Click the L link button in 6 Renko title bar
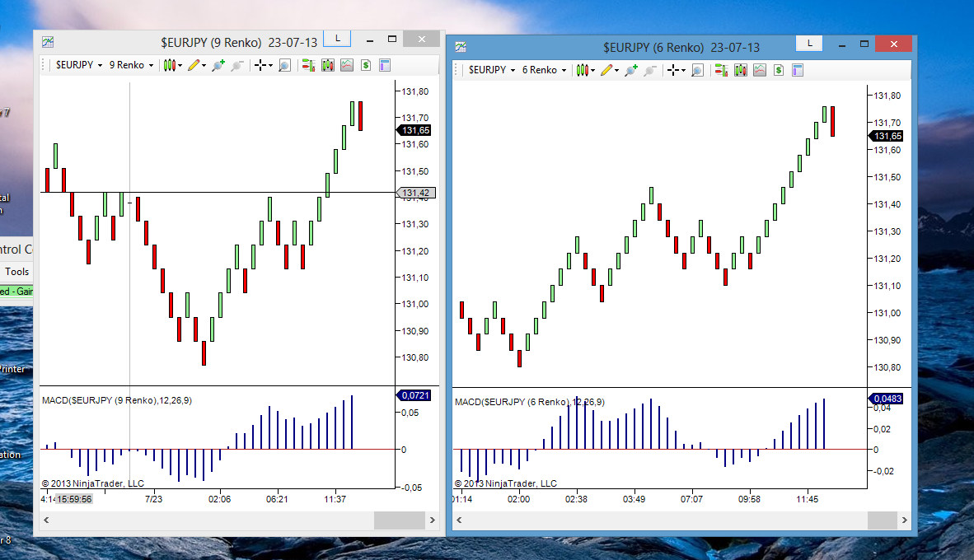This screenshot has height=560, width=974. click(x=809, y=44)
